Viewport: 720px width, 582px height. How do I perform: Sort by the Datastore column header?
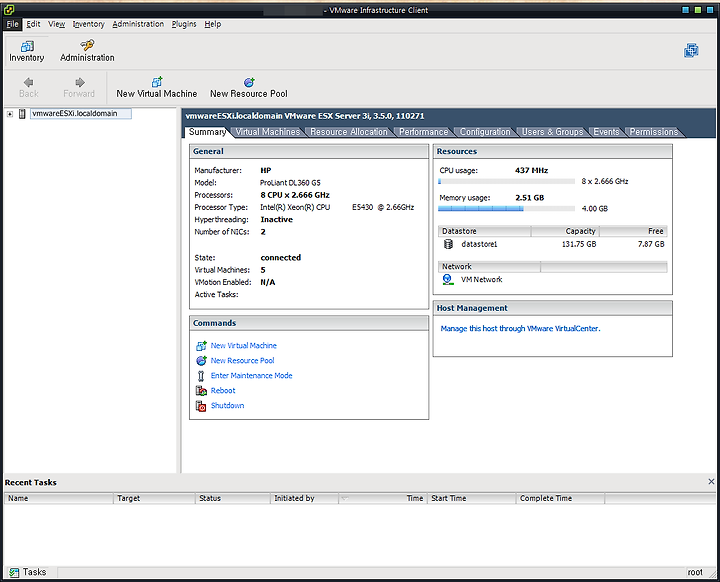coord(484,231)
